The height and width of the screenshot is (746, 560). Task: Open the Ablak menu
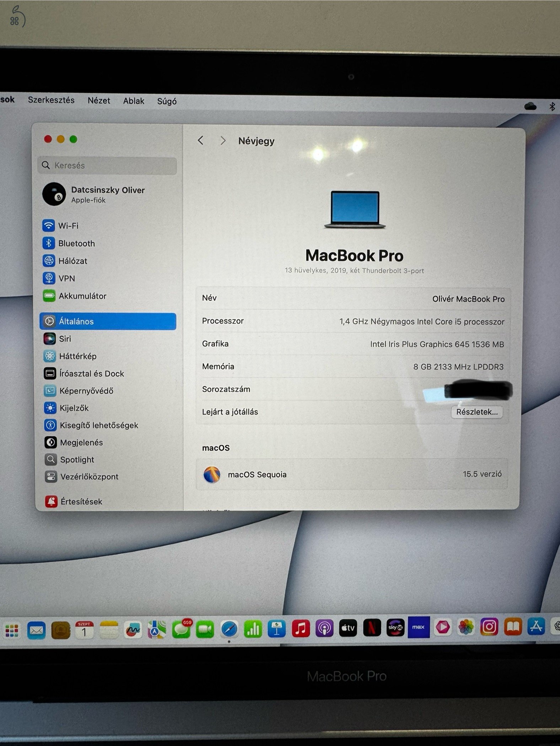point(134,101)
